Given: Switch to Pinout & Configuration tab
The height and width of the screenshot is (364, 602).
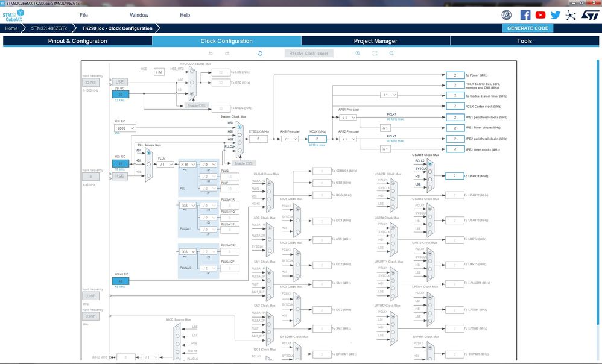Looking at the screenshot, I should (78, 40).
